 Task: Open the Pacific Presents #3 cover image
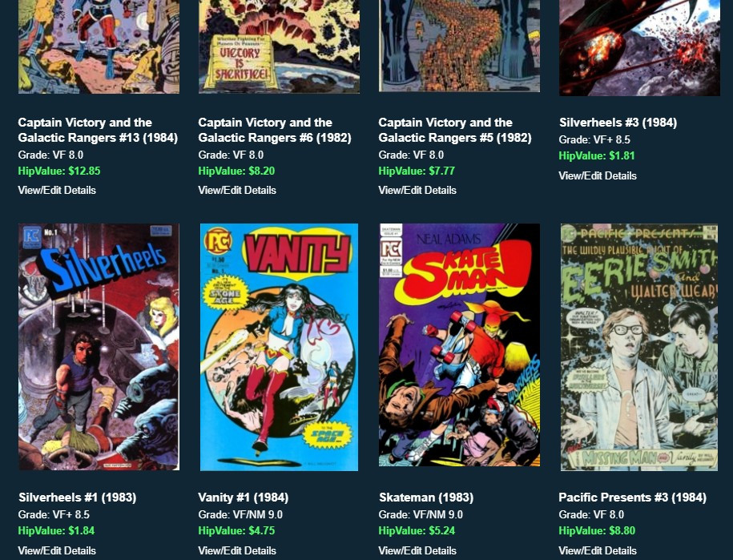639,347
